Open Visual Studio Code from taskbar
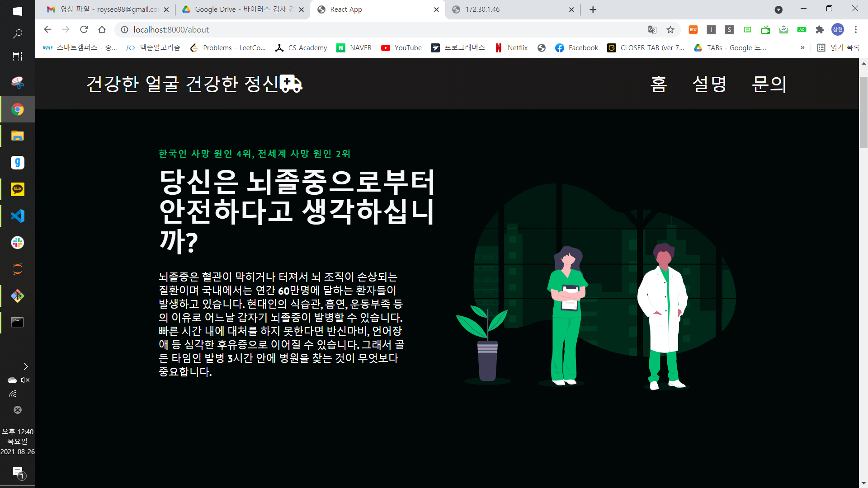This screenshot has width=868, height=488. click(x=18, y=216)
